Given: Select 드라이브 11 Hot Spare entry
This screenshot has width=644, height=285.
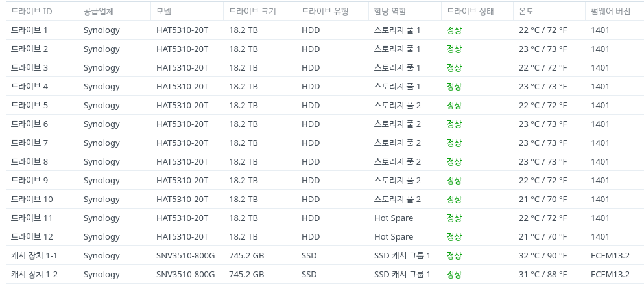Looking at the screenshot, I should pos(394,218).
